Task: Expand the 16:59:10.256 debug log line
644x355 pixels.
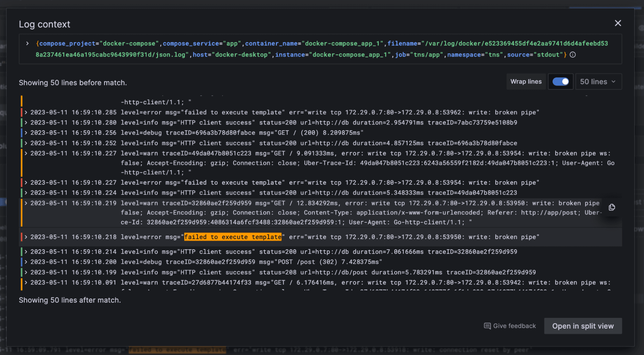Action: coord(26,133)
